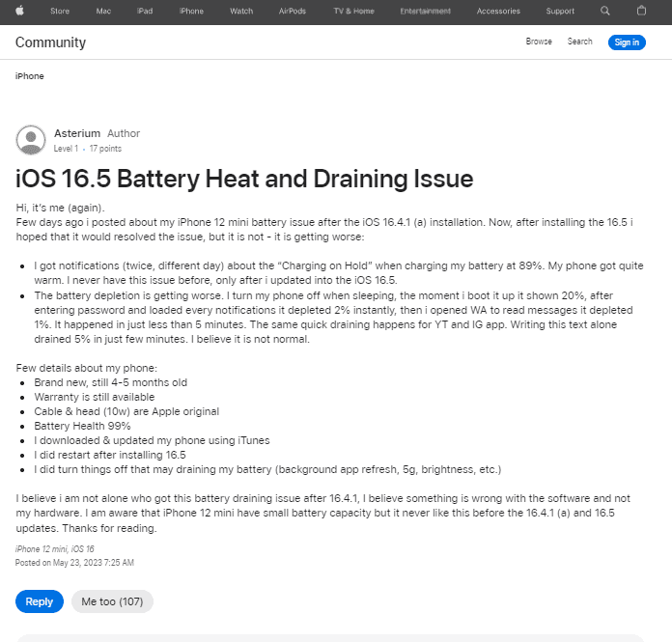Open the Mac menu

(x=103, y=12)
